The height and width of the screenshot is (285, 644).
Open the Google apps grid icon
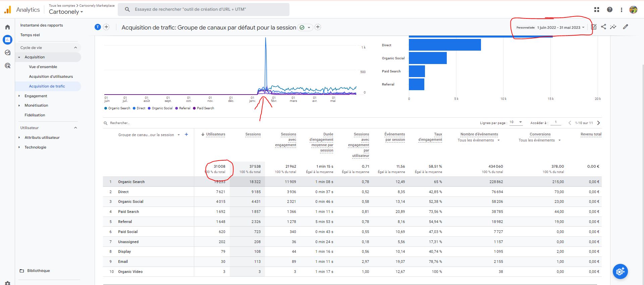(x=597, y=10)
